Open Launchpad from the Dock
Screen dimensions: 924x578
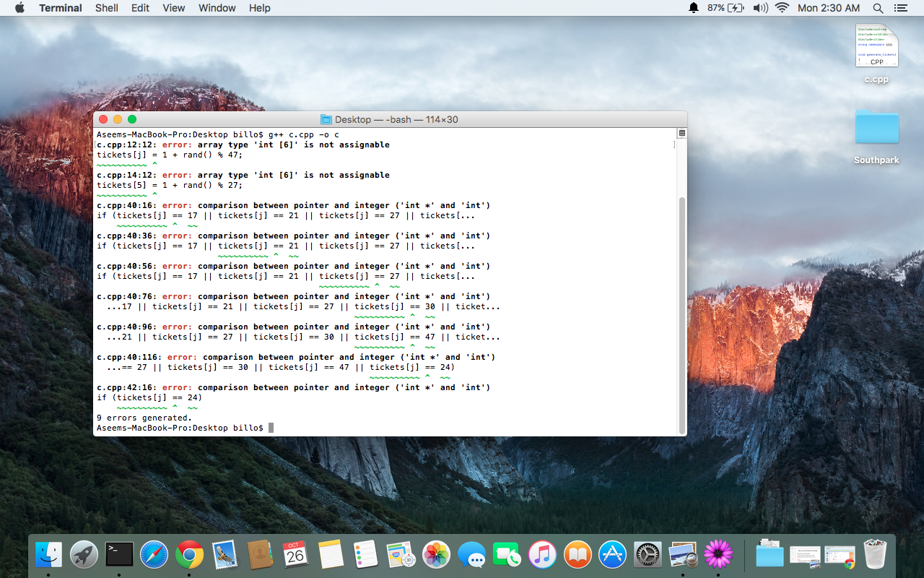point(84,555)
